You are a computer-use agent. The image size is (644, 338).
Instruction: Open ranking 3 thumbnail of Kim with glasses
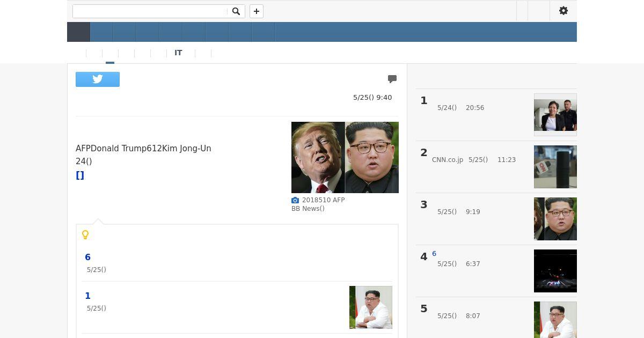point(555,219)
